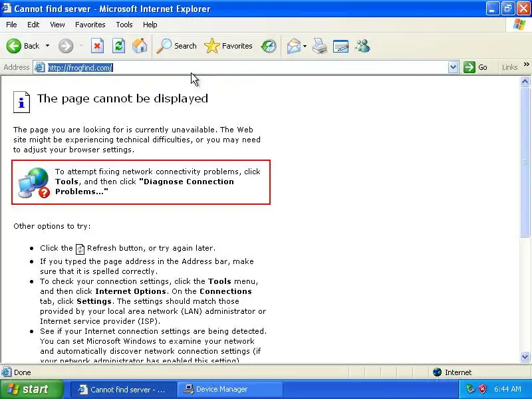Image resolution: width=532 pixels, height=399 pixels.
Task: Open the Favorites star toolbar button
Action: [228, 46]
